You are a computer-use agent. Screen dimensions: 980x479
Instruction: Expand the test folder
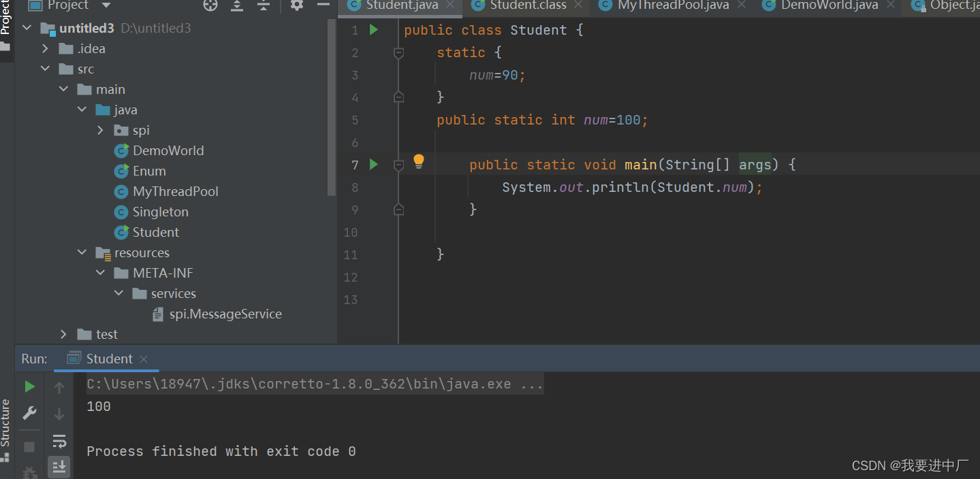[x=64, y=335]
